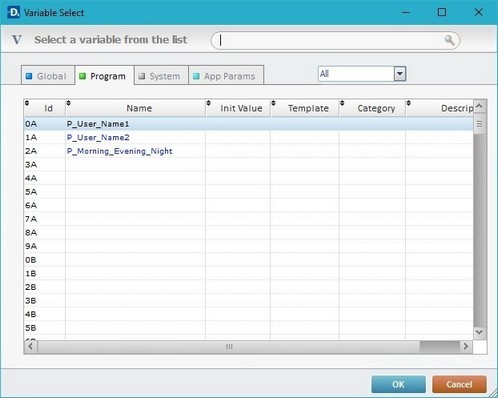Viewport: 498px width, 398px height.
Task: Switch to the Global tab
Action: [48, 76]
